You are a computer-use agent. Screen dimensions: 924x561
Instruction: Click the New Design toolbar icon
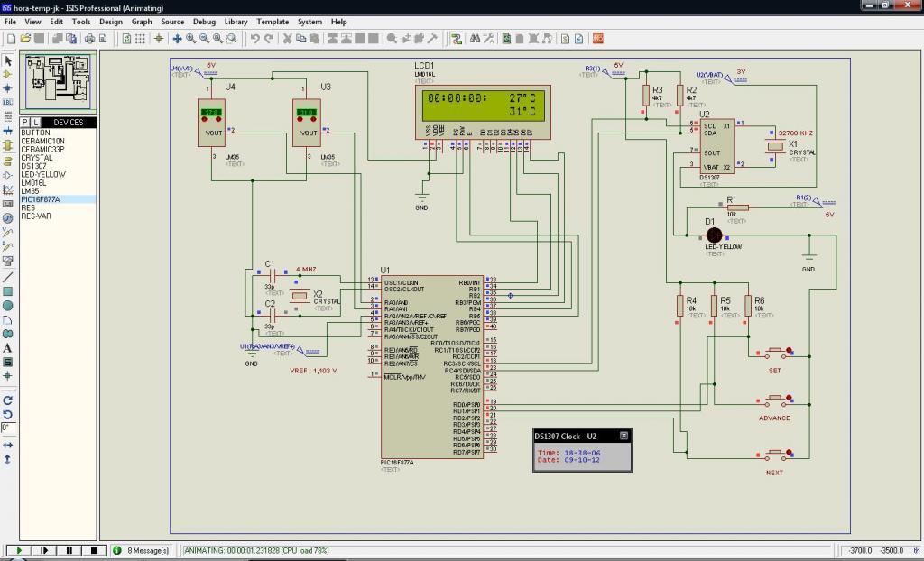click(x=11, y=39)
